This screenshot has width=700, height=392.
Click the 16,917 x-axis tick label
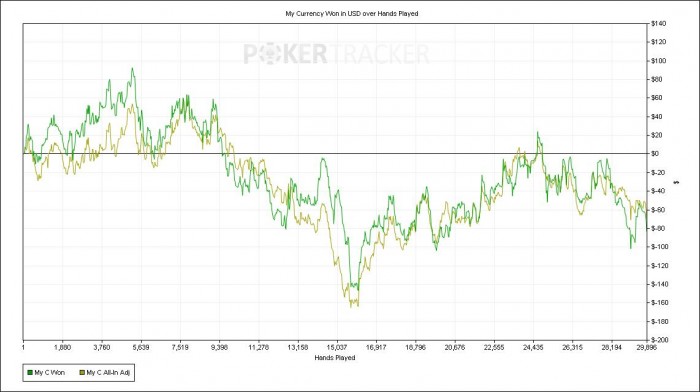(376, 347)
